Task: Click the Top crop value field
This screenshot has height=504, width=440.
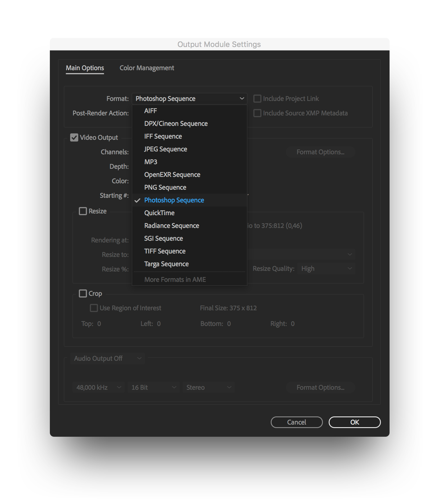Action: coord(99,324)
